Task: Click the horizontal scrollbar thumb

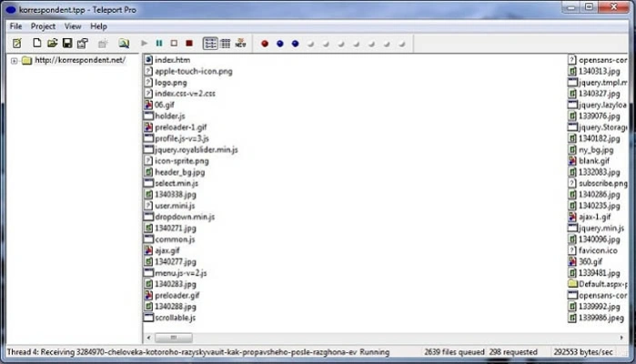Action: (x=174, y=338)
